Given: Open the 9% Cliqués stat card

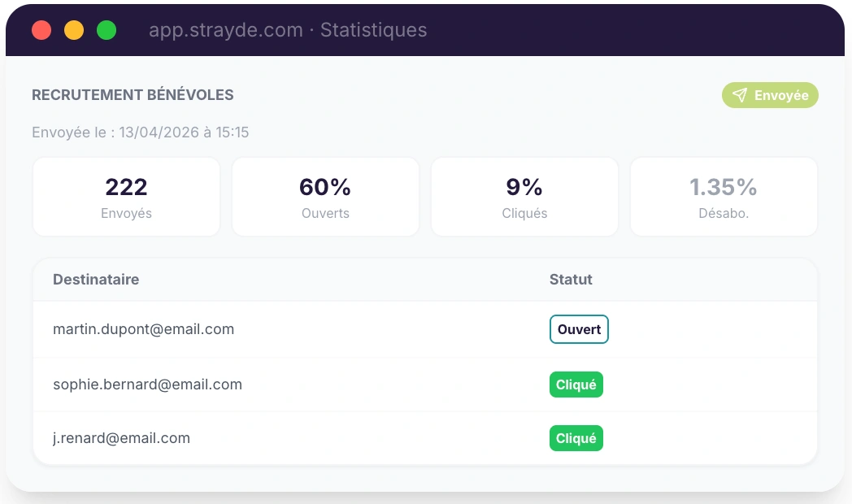Looking at the screenshot, I should [524, 196].
